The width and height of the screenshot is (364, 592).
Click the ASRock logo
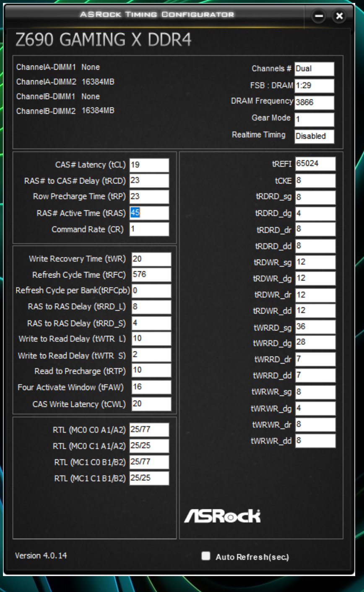click(222, 516)
